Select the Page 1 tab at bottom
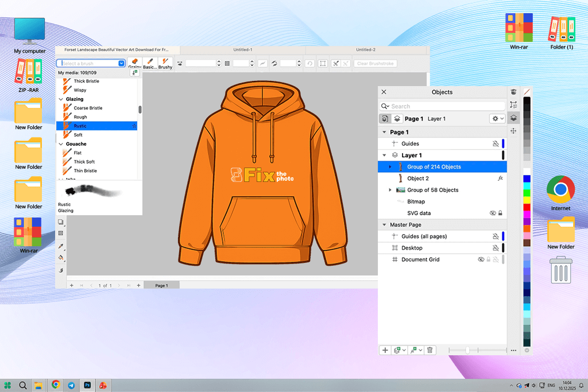 [161, 286]
